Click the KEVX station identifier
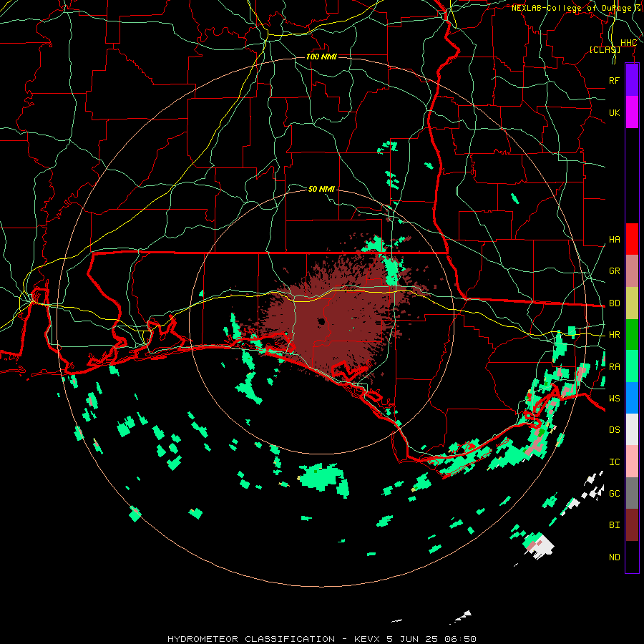This screenshot has height=644, width=644. (367, 639)
